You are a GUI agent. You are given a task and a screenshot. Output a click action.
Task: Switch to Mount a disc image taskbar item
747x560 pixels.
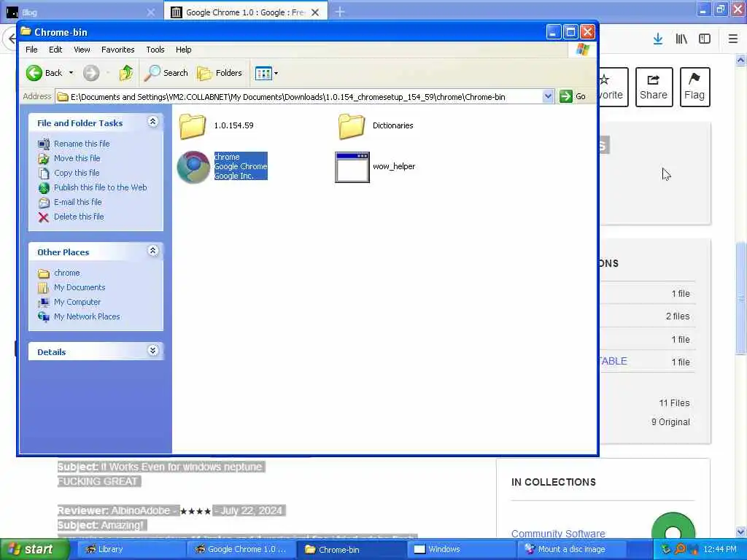tap(570, 549)
